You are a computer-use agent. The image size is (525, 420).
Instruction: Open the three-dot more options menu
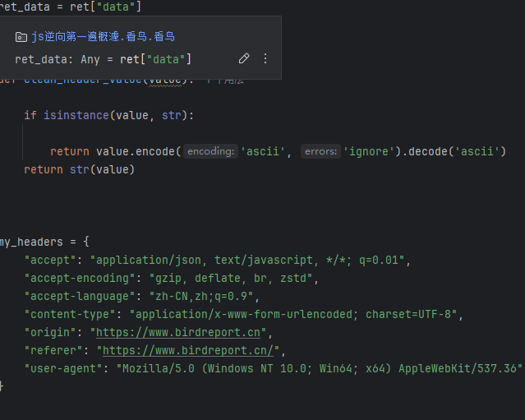point(265,58)
